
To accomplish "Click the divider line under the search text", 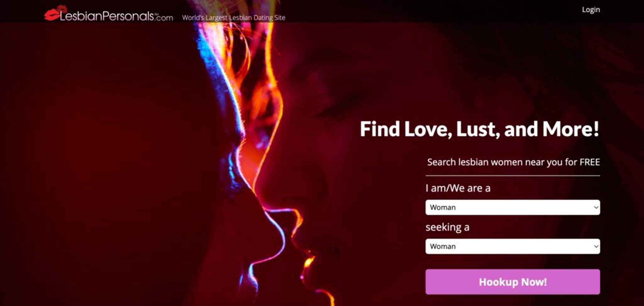I will pyautogui.click(x=513, y=176).
